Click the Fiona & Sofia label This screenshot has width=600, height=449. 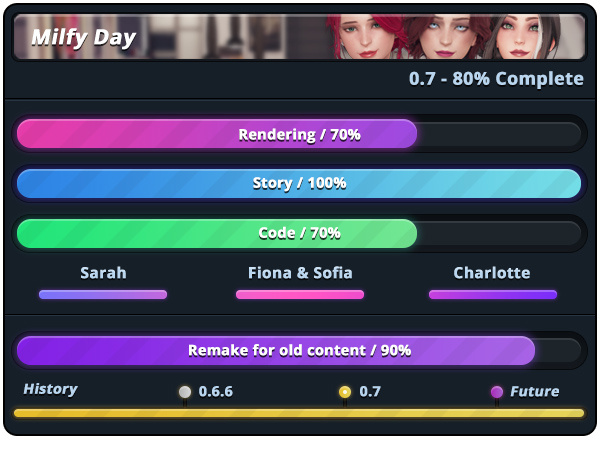click(300, 273)
